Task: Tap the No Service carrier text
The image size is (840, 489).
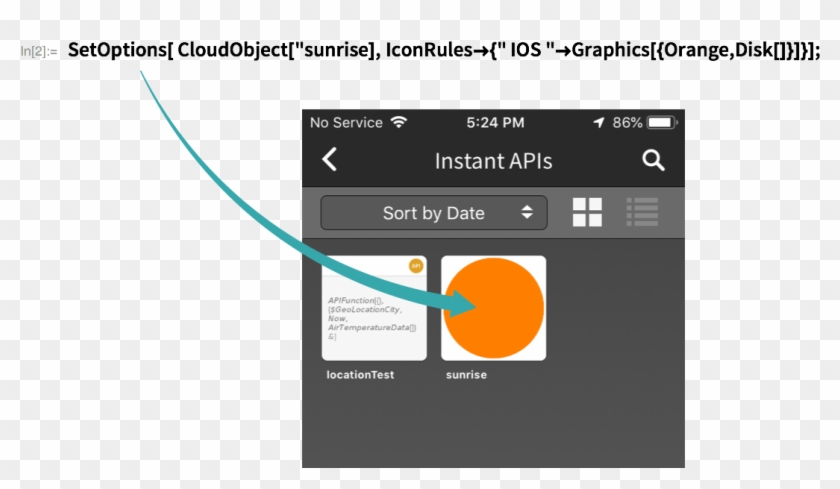Action: [346, 123]
